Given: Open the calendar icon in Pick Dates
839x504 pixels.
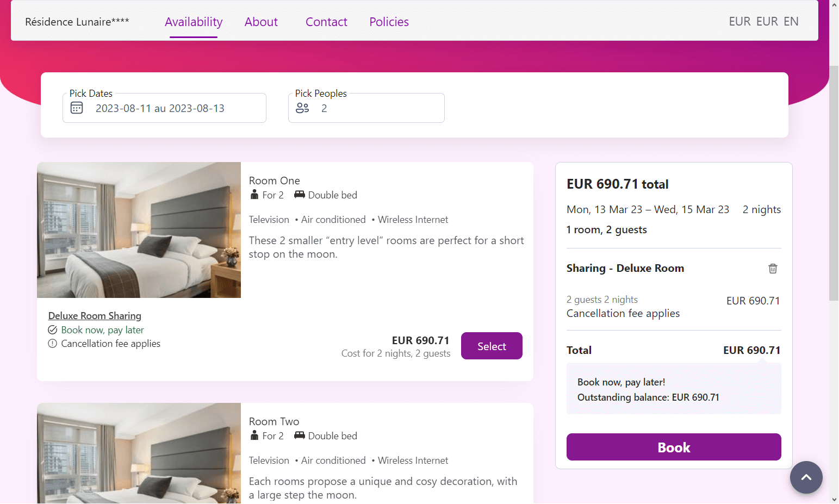Looking at the screenshot, I should (x=77, y=108).
